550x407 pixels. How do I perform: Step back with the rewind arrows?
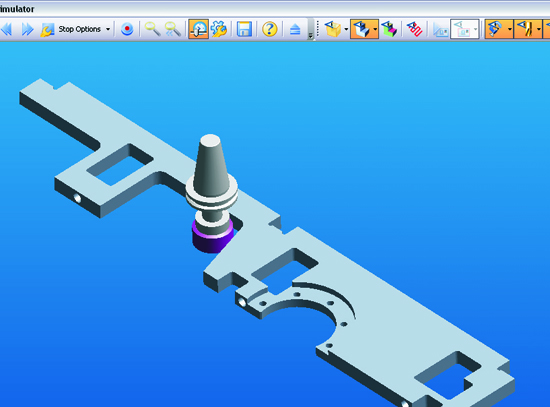[7, 29]
